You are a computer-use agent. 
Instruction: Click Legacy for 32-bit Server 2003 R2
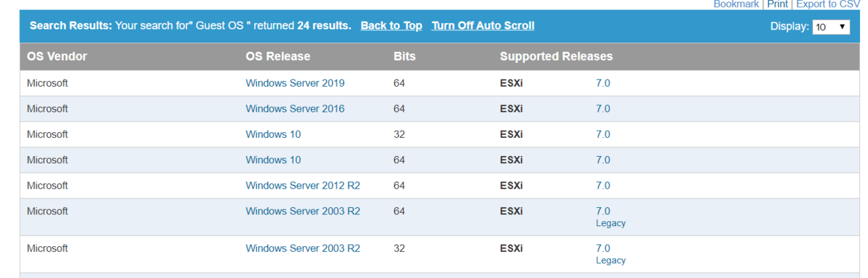(610, 261)
